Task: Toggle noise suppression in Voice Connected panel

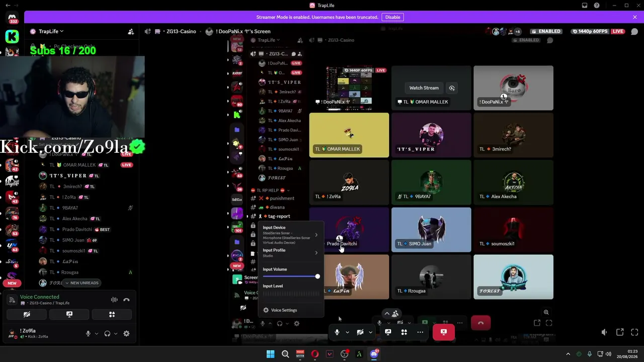Action: click(114, 300)
